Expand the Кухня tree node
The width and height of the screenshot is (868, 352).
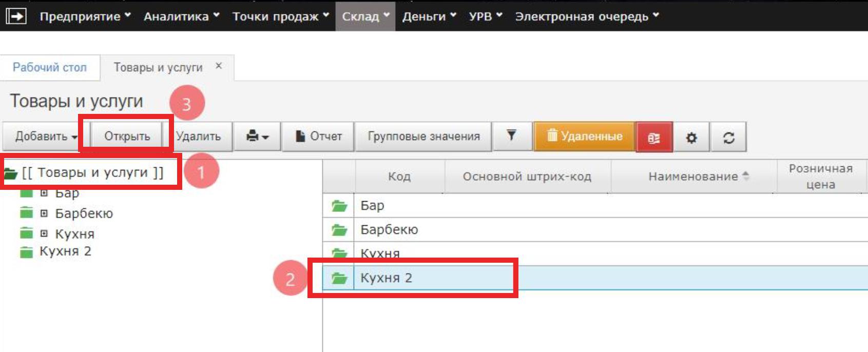point(44,234)
